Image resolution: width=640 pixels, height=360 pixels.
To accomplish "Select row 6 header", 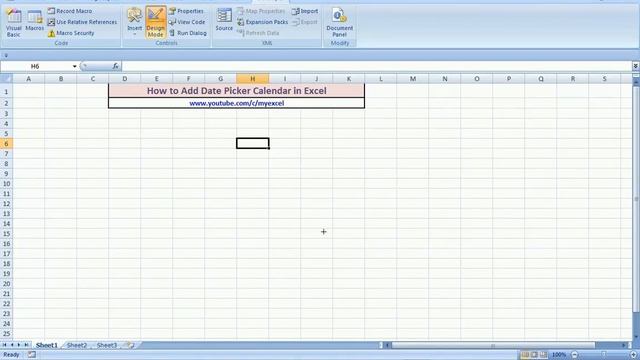I will (6, 144).
